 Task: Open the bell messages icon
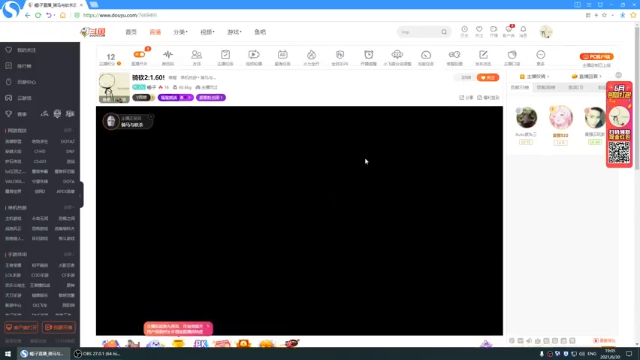pyautogui.click(x=523, y=29)
